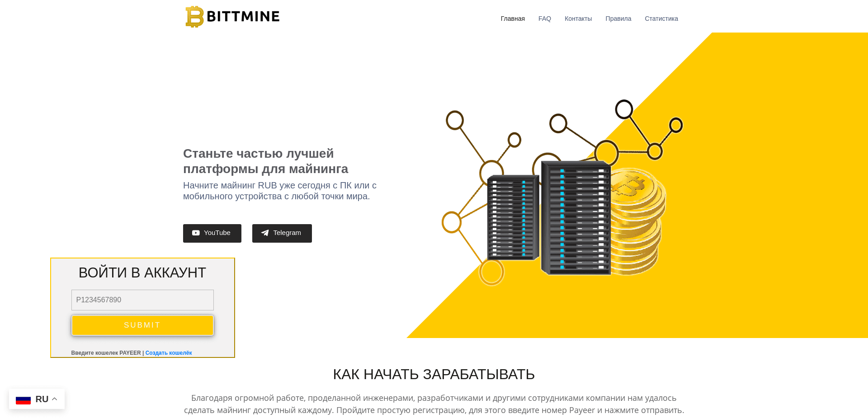The width and height of the screenshot is (868, 418).
Task: Open the Главная menu item
Action: click(x=512, y=19)
